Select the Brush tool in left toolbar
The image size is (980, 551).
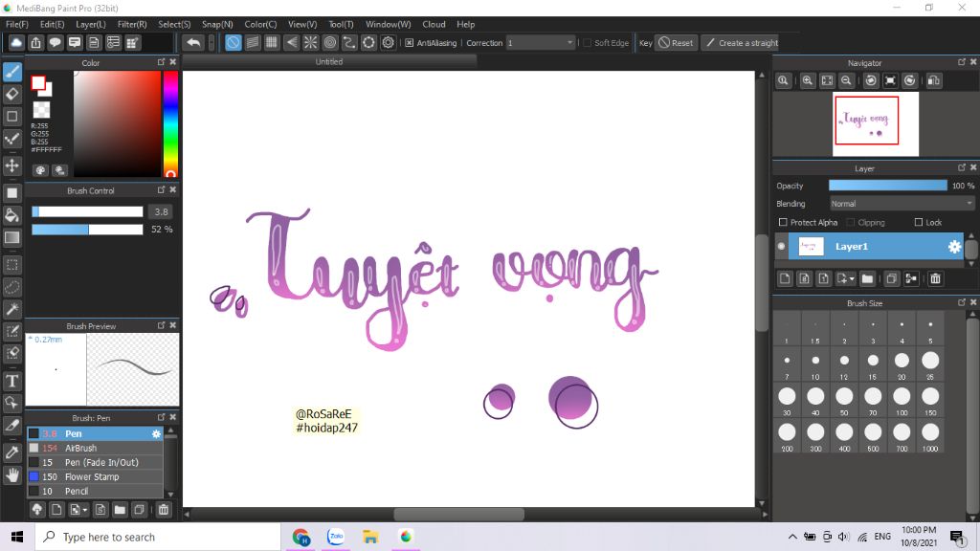coord(11,72)
